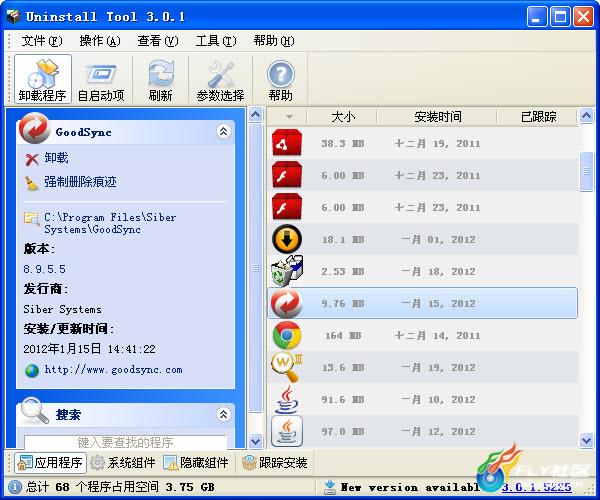Image resolution: width=600 pixels, height=500 pixels.
Task: Select the Adobe Acrobat 38.3 MB program row icon
Action: pos(287,143)
